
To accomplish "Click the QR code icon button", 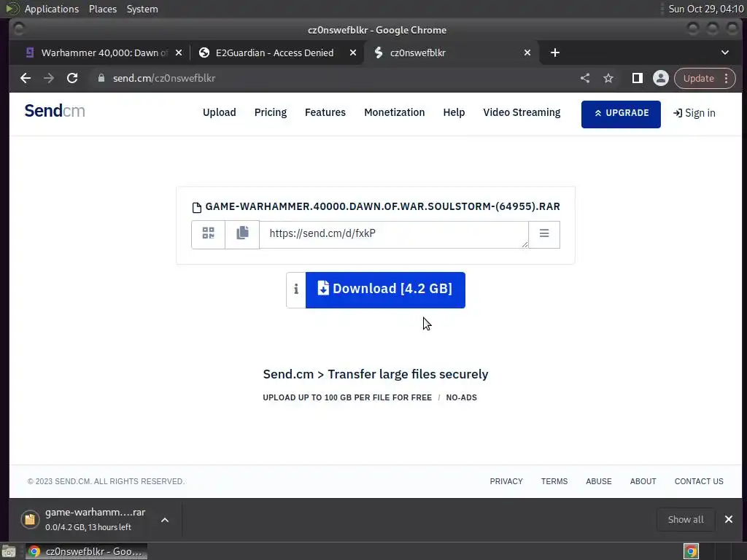I will tap(208, 234).
